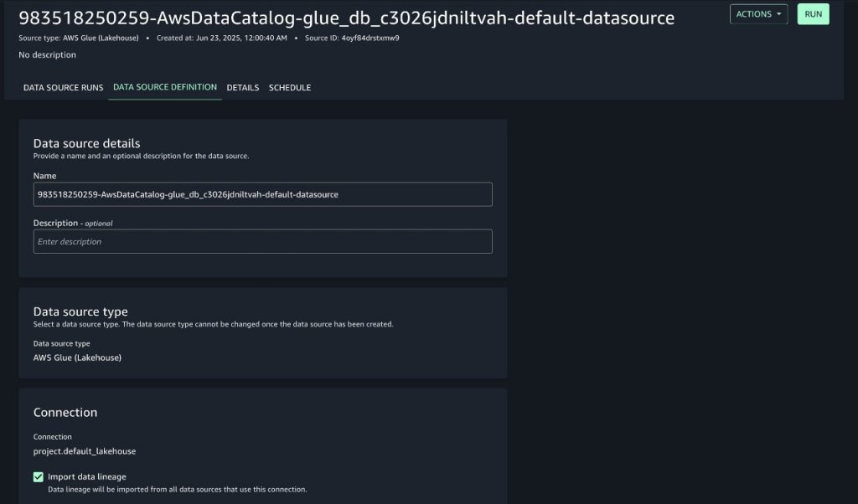The image size is (858, 504).
Task: Open the ACTIONS dropdown menu
Action: click(758, 14)
